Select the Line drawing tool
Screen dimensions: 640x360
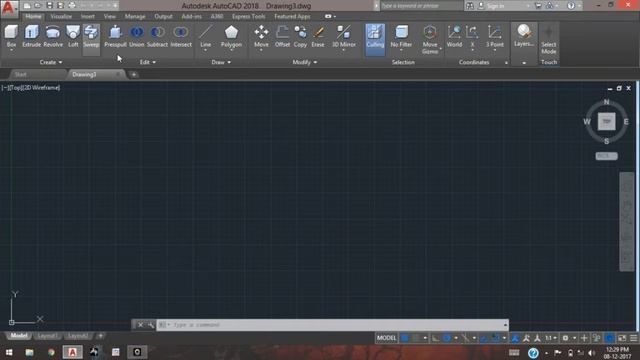(206, 36)
